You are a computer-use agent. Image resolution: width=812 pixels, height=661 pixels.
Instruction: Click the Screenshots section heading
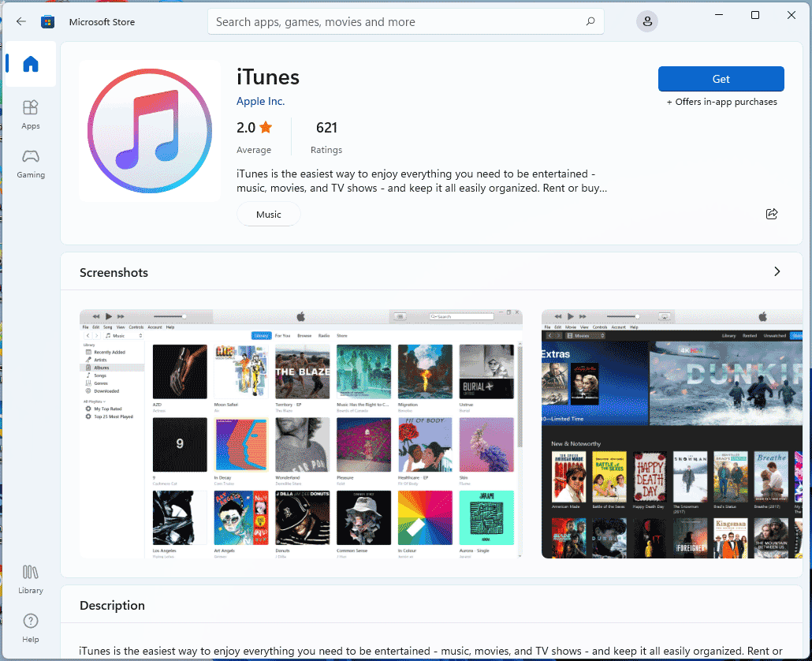point(114,272)
